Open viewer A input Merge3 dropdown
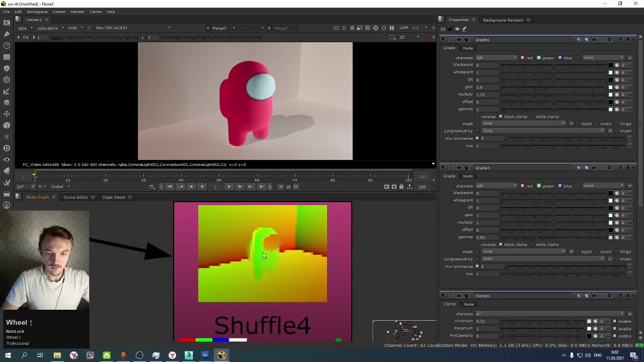This screenshot has height=362, width=644. [x=221, y=28]
